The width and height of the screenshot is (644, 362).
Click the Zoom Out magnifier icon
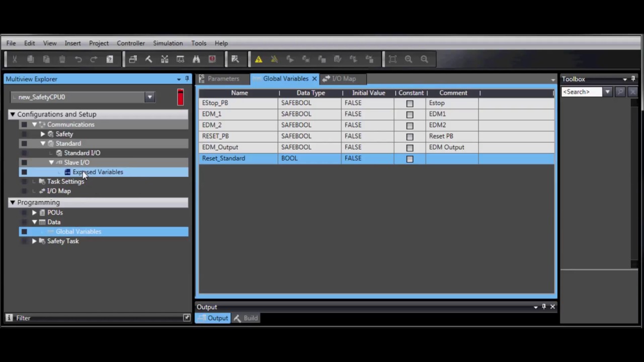click(x=424, y=59)
